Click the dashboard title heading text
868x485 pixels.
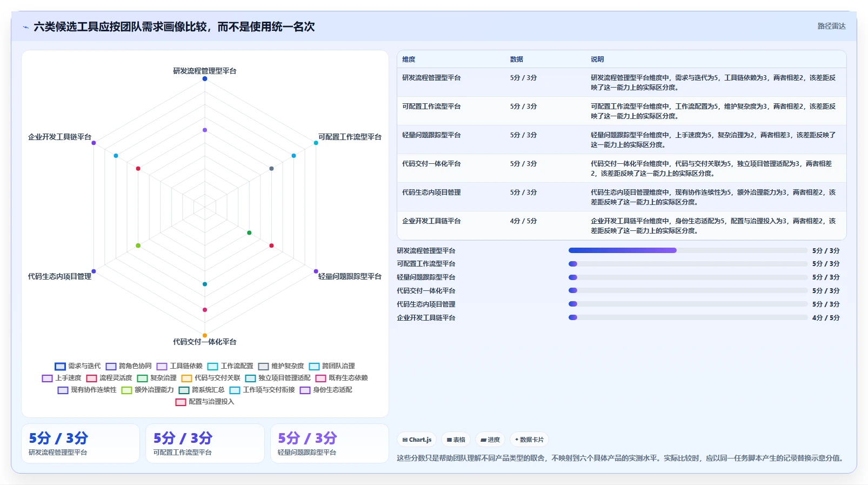174,26
